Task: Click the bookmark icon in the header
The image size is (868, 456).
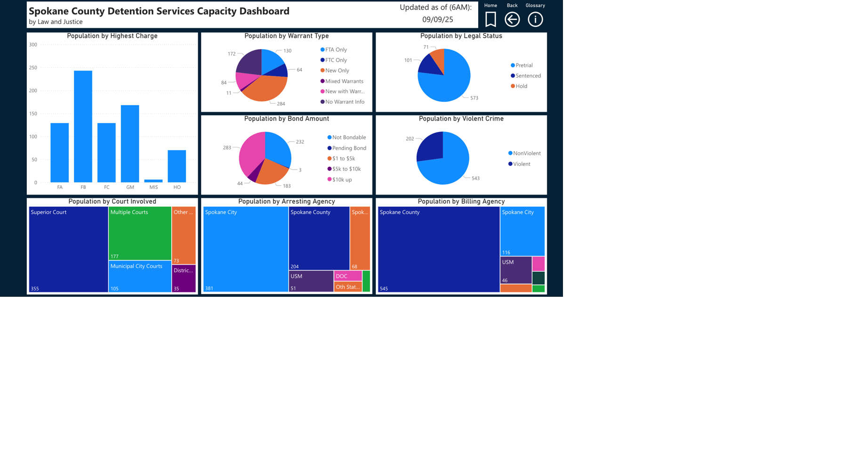Action: point(490,19)
